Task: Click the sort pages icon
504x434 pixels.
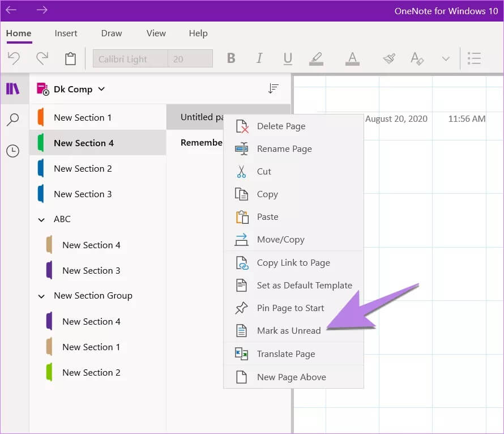Action: coord(274,88)
